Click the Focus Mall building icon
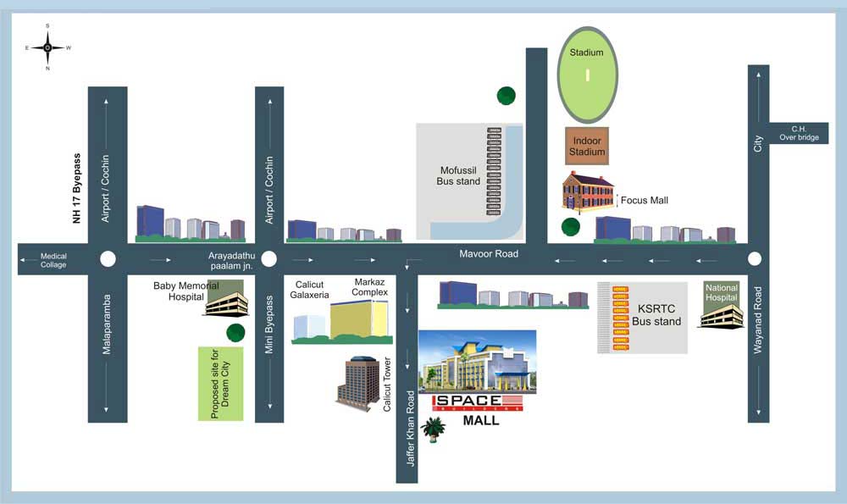This screenshot has width=847, height=504. (x=588, y=191)
